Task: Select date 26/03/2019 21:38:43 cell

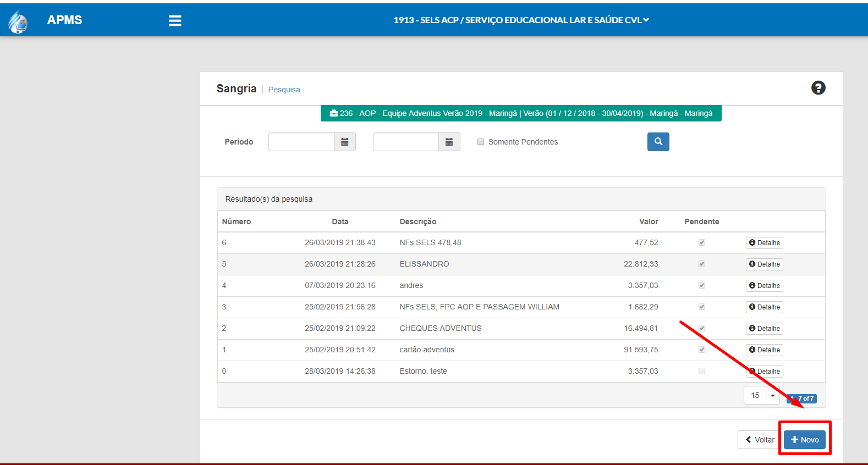Action: [x=340, y=242]
